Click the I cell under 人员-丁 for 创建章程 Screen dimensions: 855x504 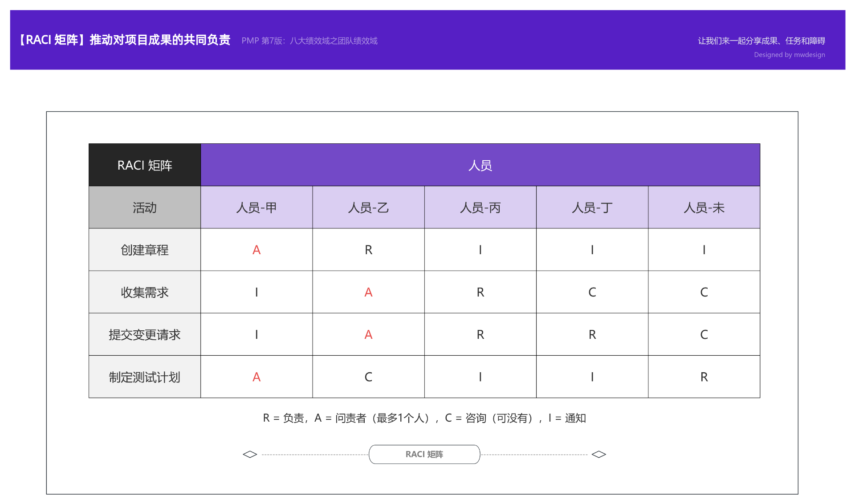(x=592, y=250)
